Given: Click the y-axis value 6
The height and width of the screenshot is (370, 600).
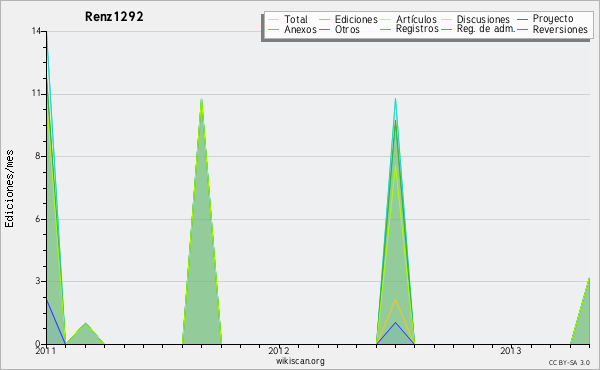Looking at the screenshot, I should point(38,219).
